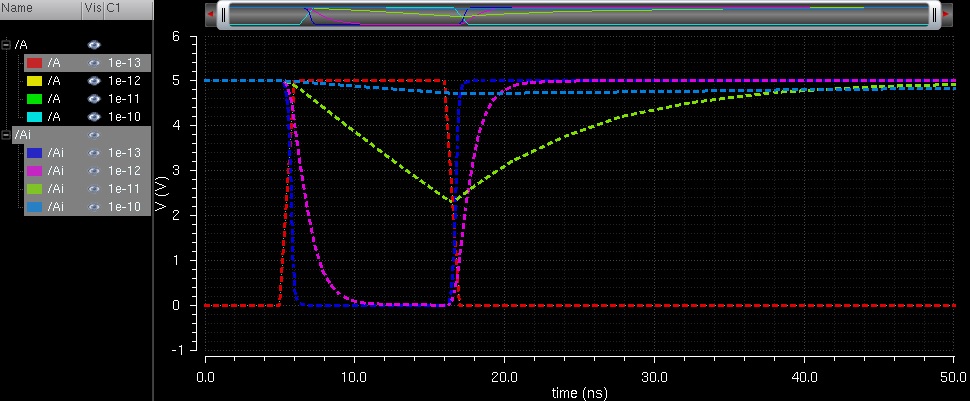The width and height of the screenshot is (970, 401).
Task: Click the red color swatch for /A
Action: pyautogui.click(x=34, y=63)
